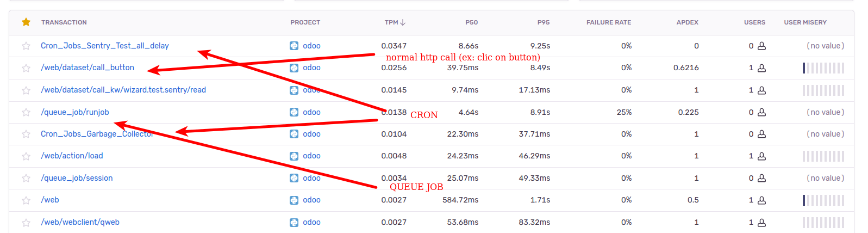Click user icon in /queue_job/runjob row

pyautogui.click(x=761, y=112)
